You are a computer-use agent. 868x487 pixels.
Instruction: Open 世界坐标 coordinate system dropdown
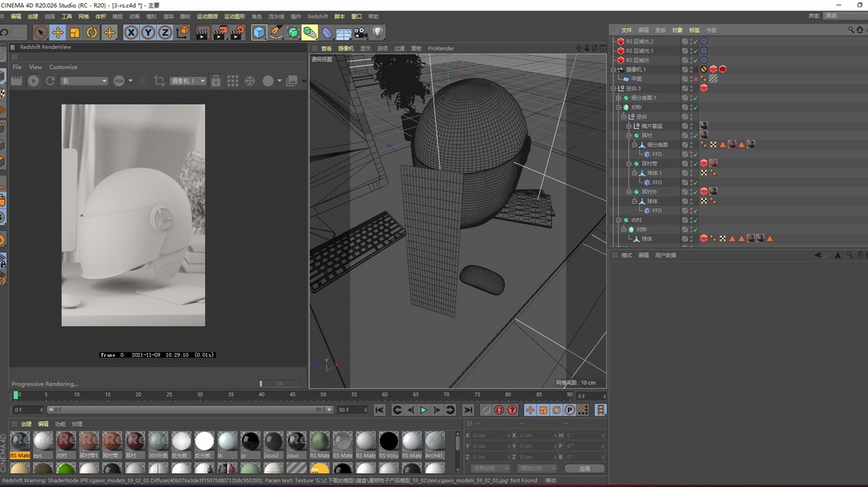pyautogui.click(x=490, y=468)
